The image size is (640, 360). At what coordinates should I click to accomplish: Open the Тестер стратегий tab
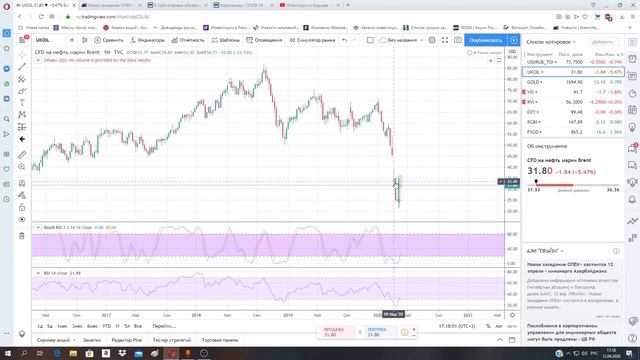(x=171, y=340)
